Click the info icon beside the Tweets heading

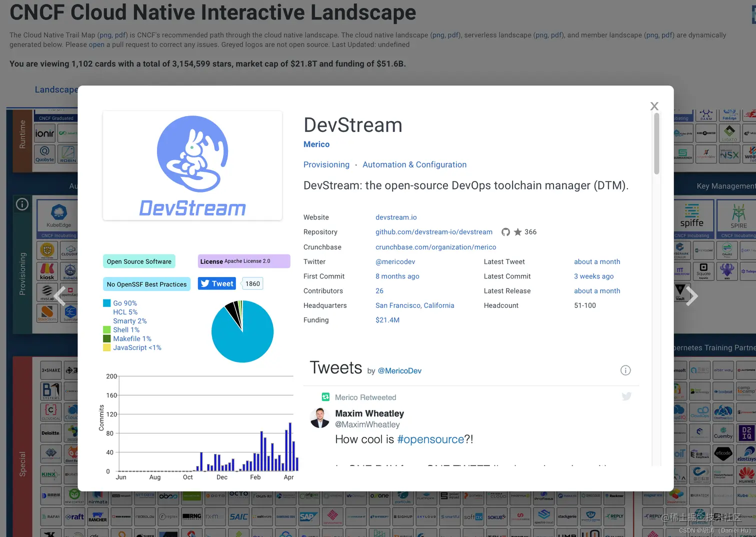[x=625, y=370]
